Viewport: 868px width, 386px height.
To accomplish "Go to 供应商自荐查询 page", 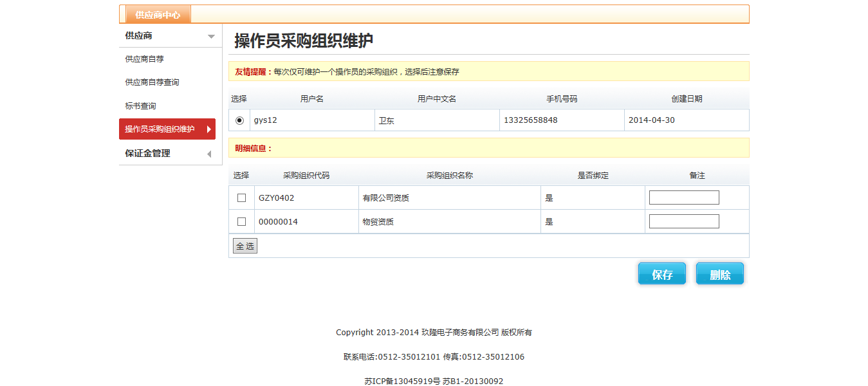I will pos(152,82).
